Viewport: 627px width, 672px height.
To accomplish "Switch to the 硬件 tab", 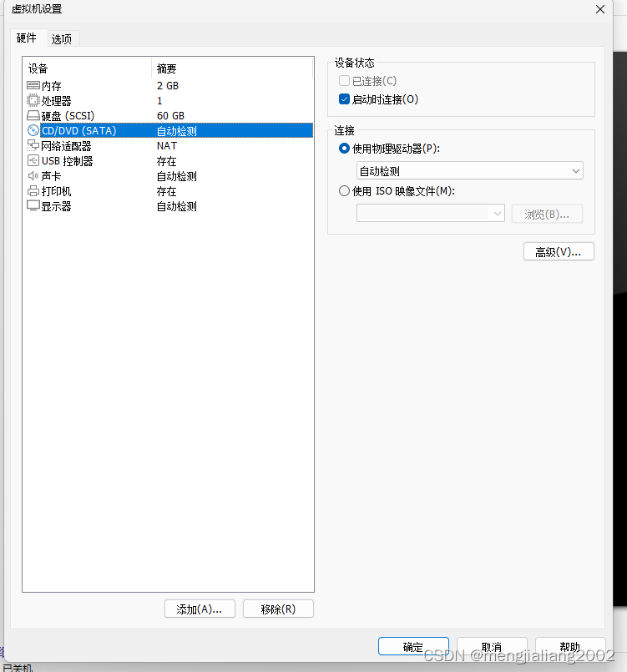I will (x=27, y=38).
